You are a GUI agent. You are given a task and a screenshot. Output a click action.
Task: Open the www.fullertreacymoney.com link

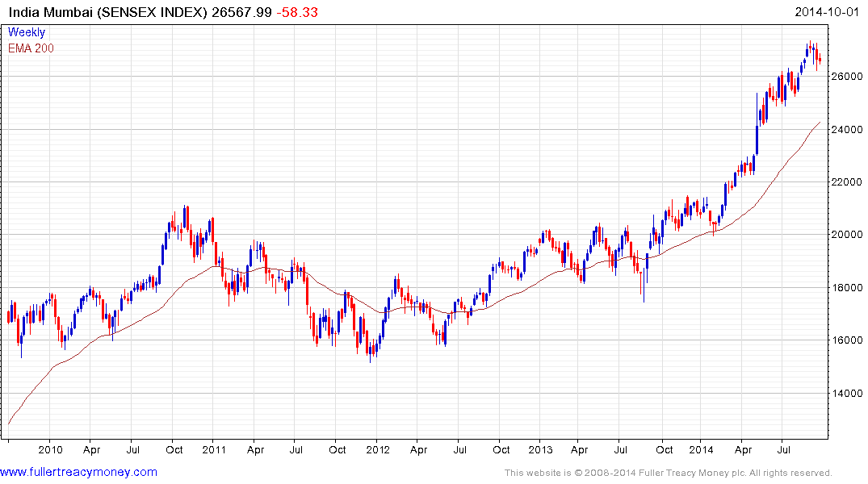click(x=78, y=472)
